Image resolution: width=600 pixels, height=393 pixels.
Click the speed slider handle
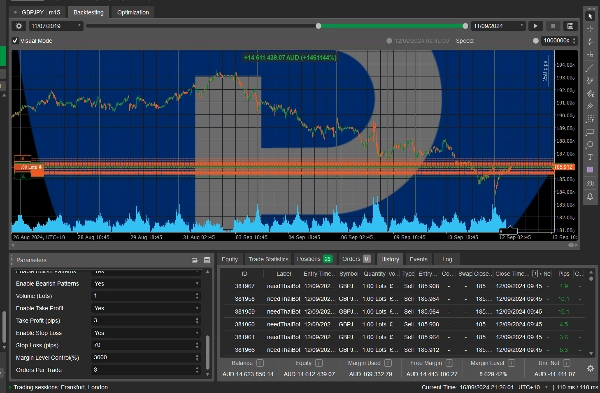point(535,41)
